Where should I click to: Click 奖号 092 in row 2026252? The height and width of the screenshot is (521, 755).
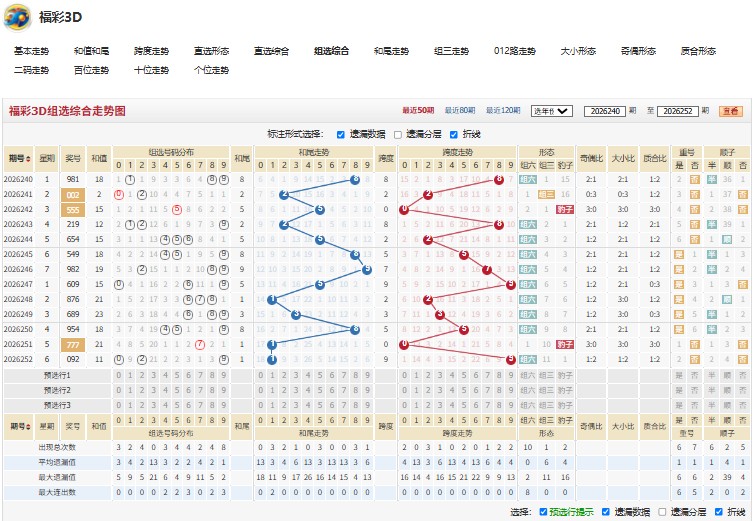(x=73, y=359)
